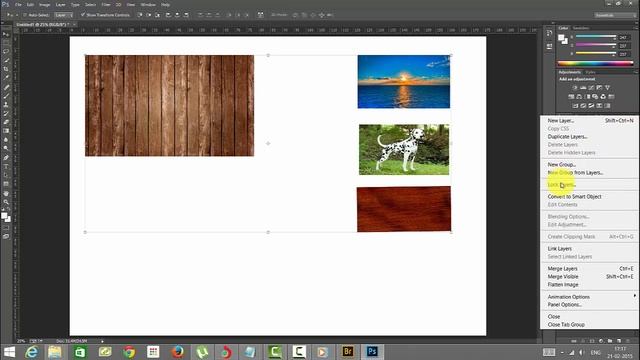Image resolution: width=640 pixels, height=360 pixels.
Task: Click the Auto-Align Layers icon in options bar
Action: tap(260, 15)
